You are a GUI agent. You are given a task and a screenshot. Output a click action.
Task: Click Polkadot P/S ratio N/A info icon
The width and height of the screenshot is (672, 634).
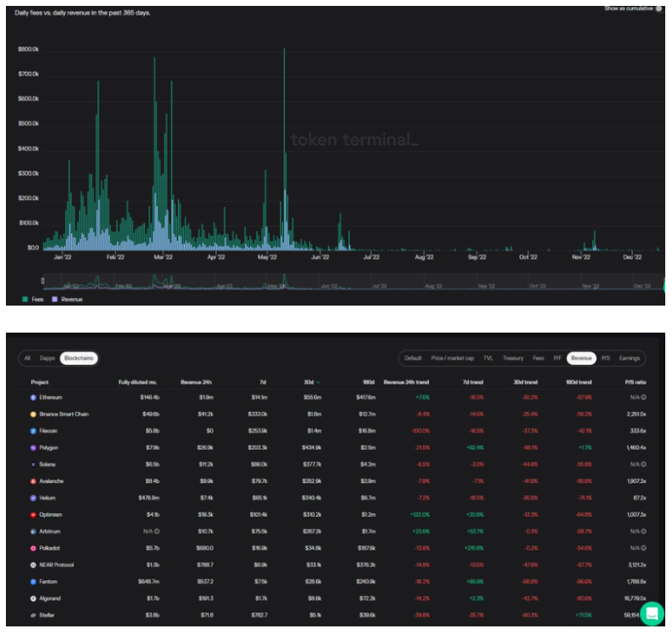[x=643, y=548]
